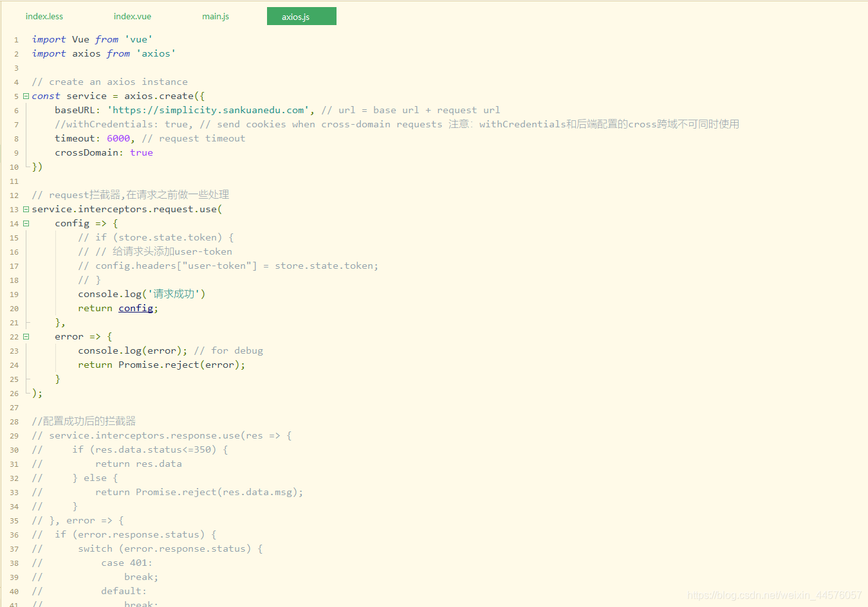Screen dimensions: 868x607
Task: Click 'return Promise.reject(error);' on line 24
Action: point(162,365)
